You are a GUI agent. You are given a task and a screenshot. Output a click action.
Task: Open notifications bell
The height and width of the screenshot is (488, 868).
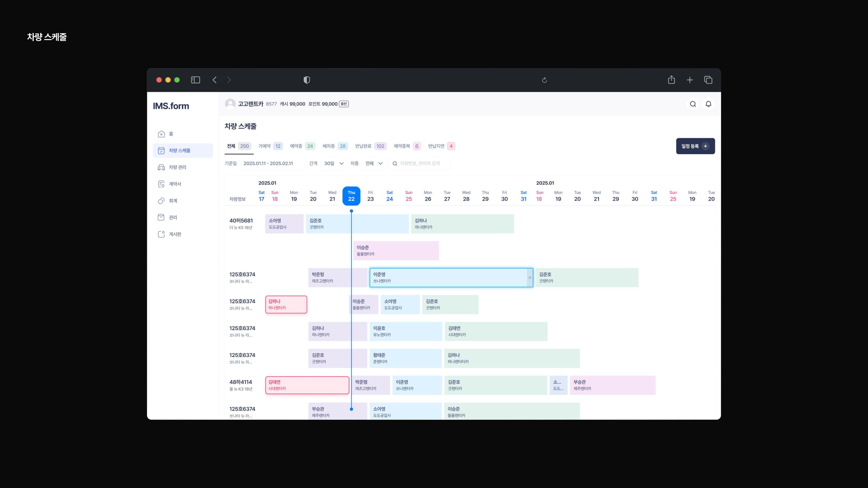click(708, 104)
